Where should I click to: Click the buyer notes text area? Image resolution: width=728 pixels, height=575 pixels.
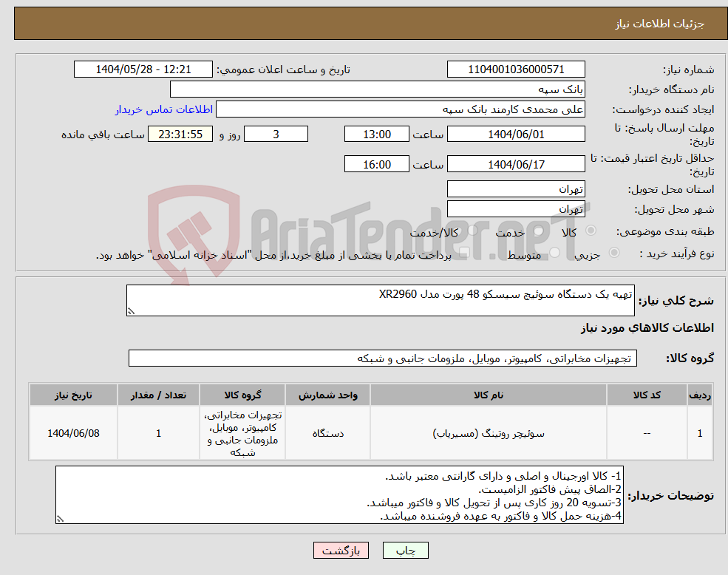(x=339, y=495)
